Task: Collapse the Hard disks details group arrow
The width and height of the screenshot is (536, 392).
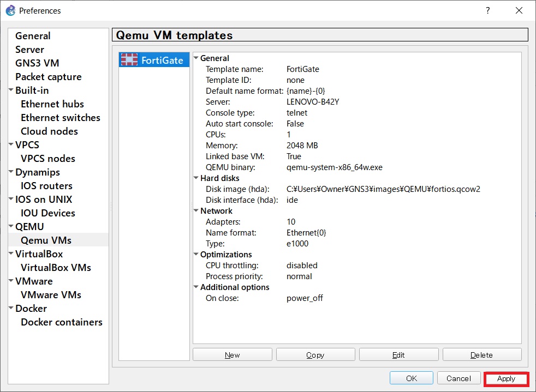Action: [x=196, y=178]
